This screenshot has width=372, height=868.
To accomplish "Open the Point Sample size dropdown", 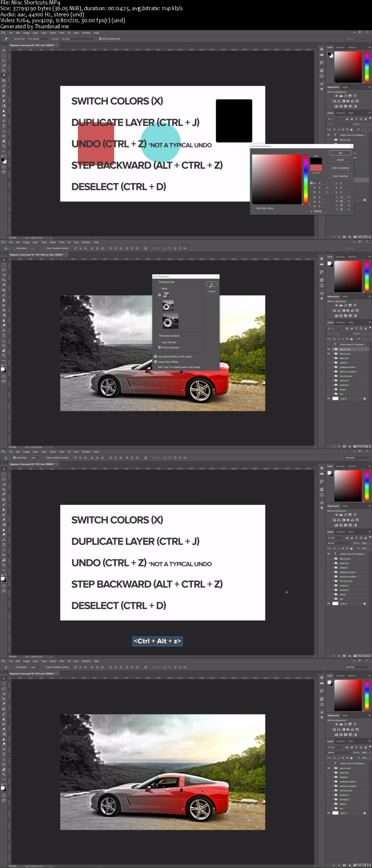I will coord(38,39).
